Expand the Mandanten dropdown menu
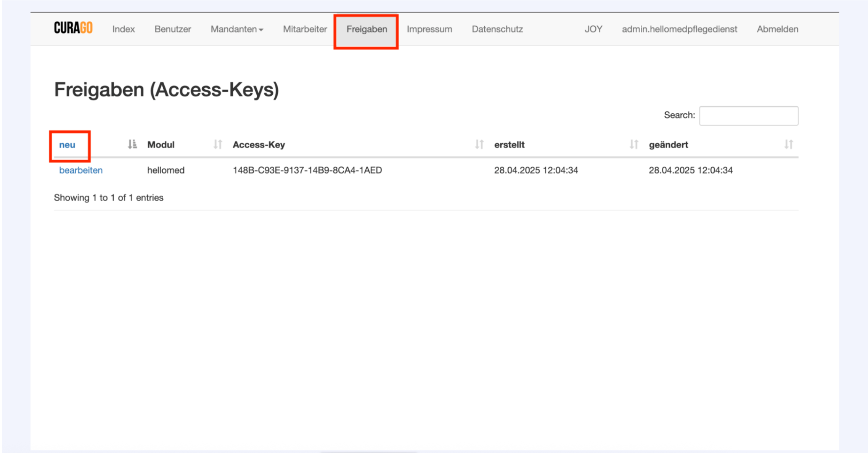The height and width of the screenshot is (453, 868). coord(237,29)
